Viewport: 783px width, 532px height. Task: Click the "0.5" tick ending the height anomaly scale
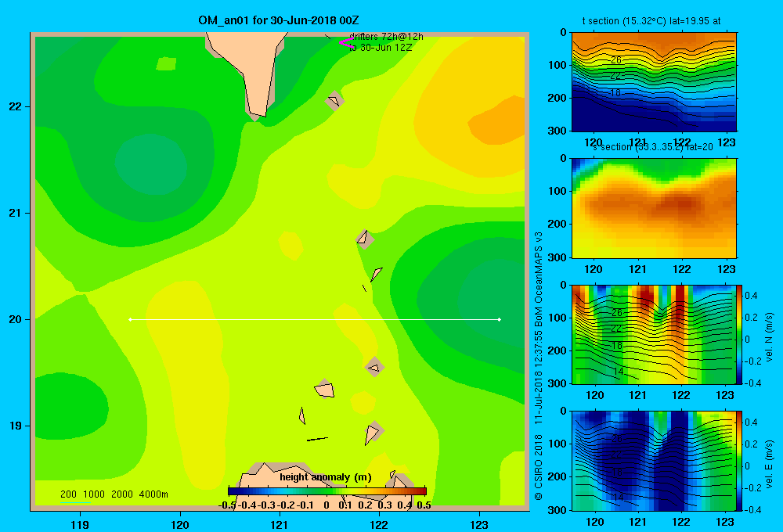(424, 505)
